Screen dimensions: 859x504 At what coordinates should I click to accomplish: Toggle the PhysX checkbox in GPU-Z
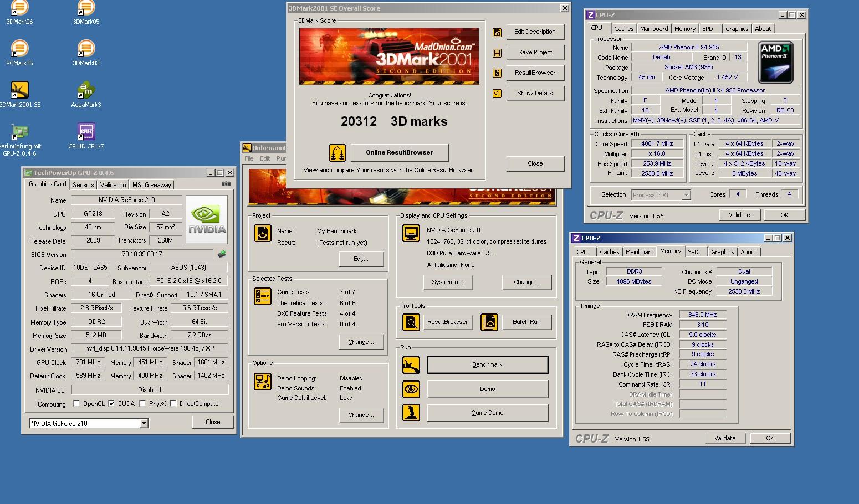click(x=143, y=404)
